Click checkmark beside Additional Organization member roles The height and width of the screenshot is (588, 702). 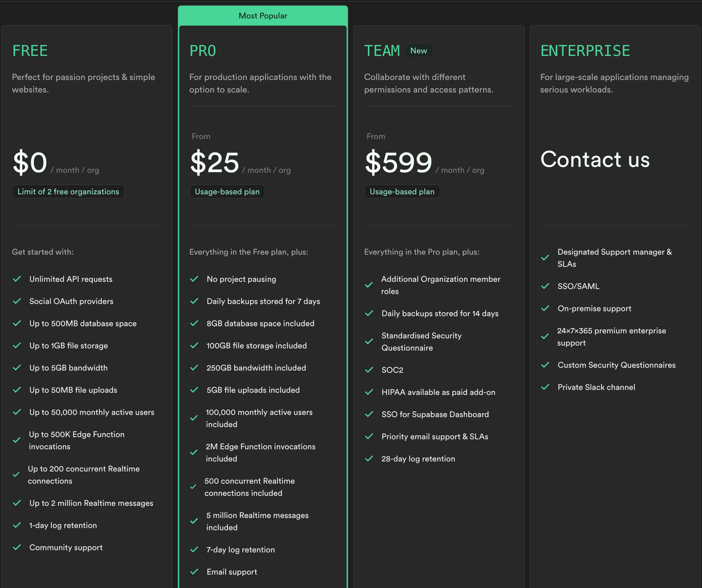pyautogui.click(x=369, y=285)
